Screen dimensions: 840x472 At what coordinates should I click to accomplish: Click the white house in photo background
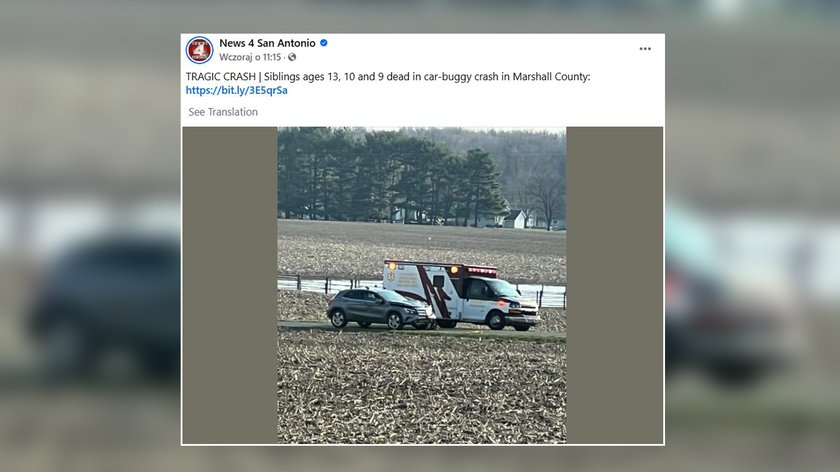tap(514, 219)
